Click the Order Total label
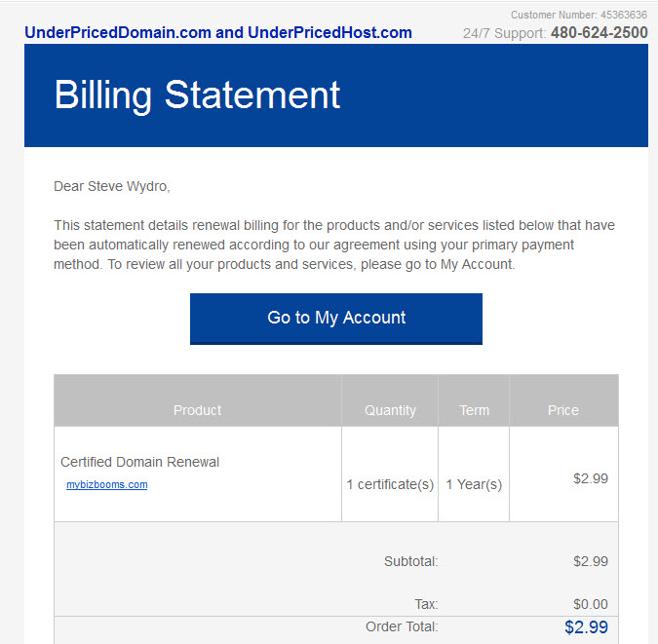This screenshot has width=658, height=644. pos(402,626)
